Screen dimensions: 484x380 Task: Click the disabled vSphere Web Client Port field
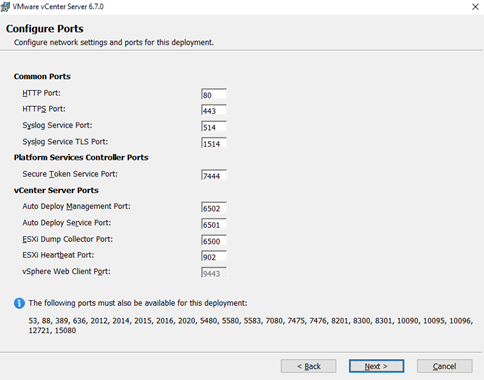coord(214,273)
